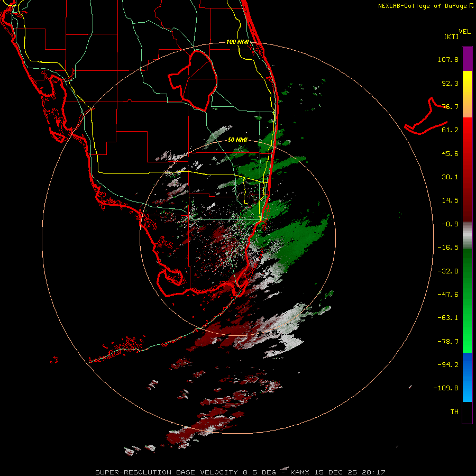The height and width of the screenshot is (476, 476).
Task: Click the 107.8 value on the velocity scale
Action: tap(448, 59)
